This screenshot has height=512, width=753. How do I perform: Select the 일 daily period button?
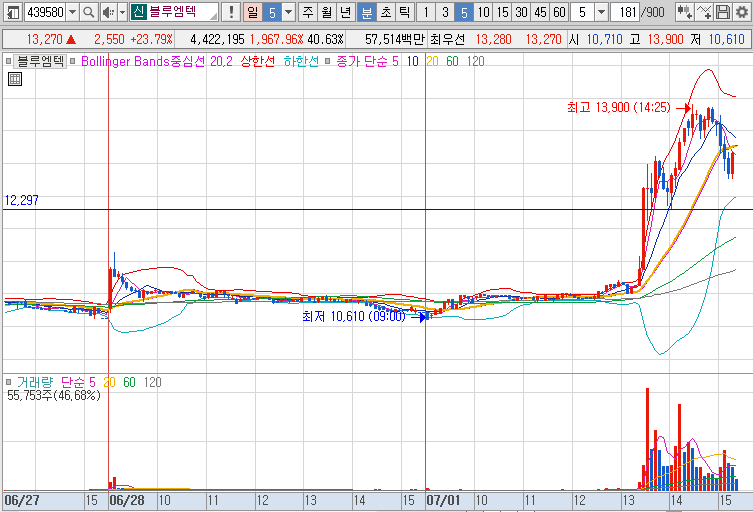pos(253,12)
